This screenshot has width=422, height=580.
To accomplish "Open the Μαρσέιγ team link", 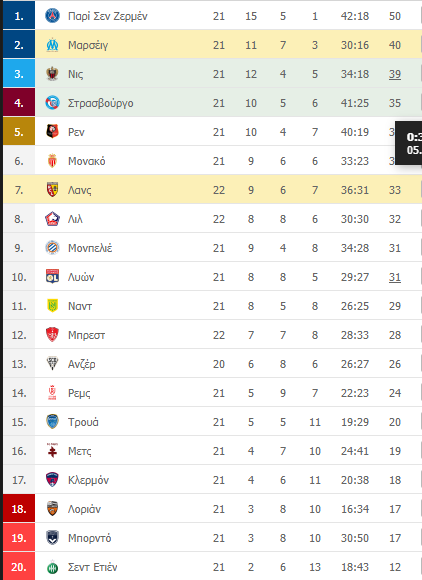I will point(88,45).
